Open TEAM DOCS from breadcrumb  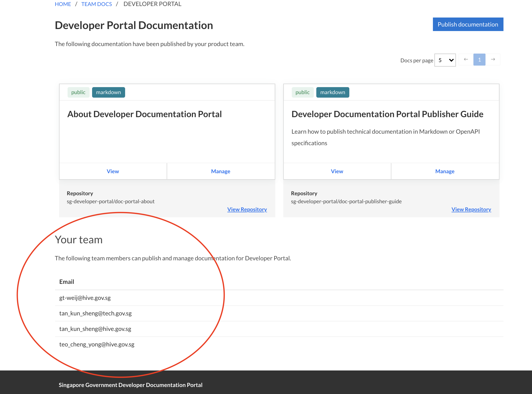tap(97, 4)
